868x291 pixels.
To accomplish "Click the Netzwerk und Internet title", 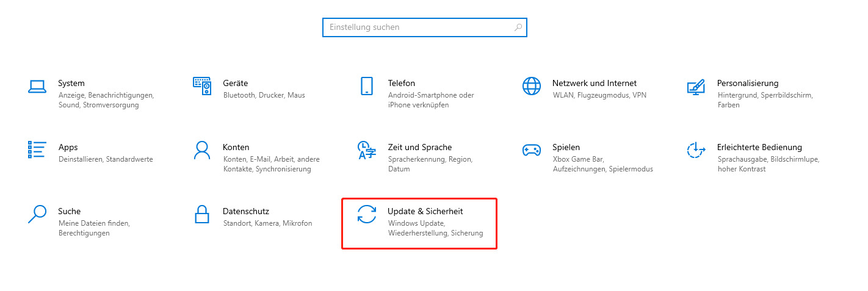I will coord(595,83).
